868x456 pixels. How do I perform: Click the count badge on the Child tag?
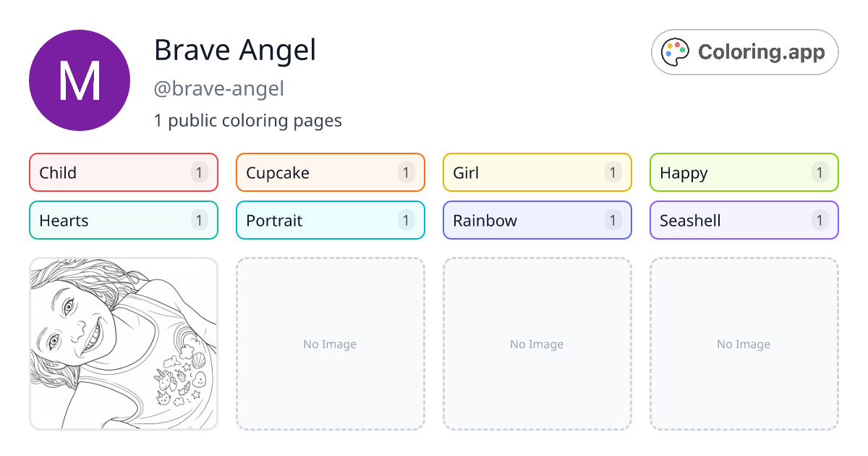coord(199,172)
